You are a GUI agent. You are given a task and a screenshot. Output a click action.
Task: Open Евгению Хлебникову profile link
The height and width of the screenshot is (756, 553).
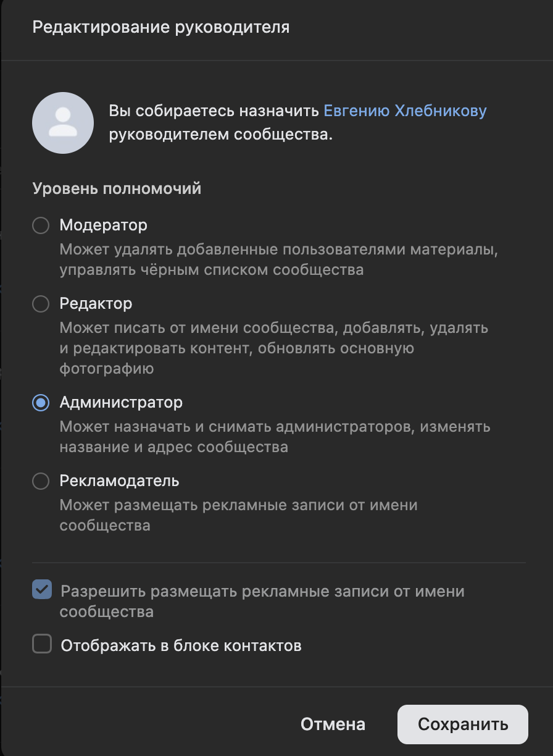(x=405, y=111)
